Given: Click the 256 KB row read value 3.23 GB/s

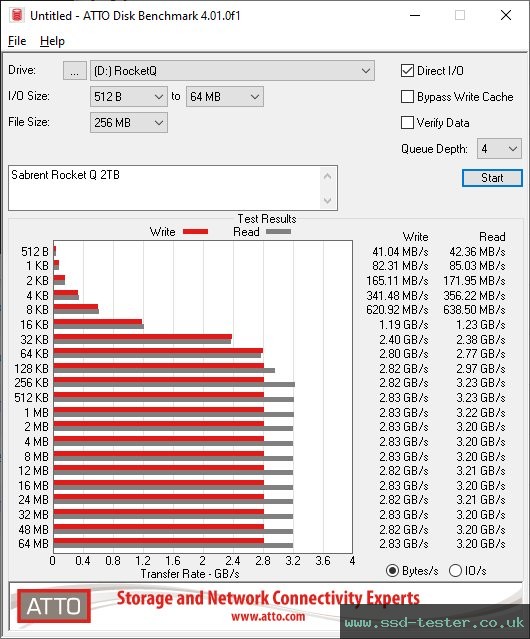Looking at the screenshot, I should pos(481,383).
